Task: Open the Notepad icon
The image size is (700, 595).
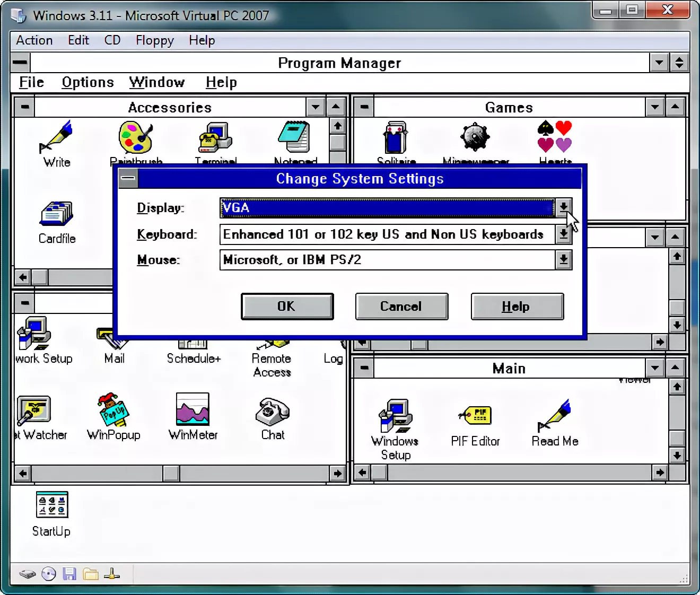Action: pos(295,137)
